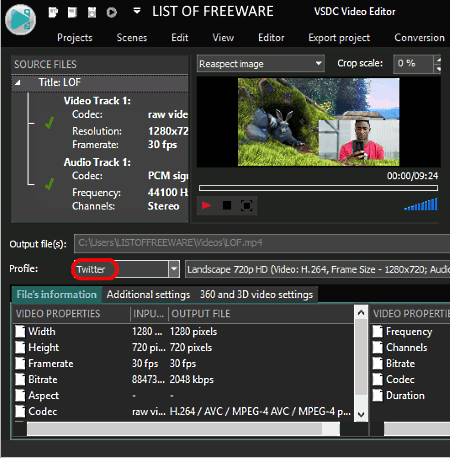This screenshot has width=450, height=458.
Task: Open the Landscape 720p HD preset dropdown
Action: pos(317,269)
